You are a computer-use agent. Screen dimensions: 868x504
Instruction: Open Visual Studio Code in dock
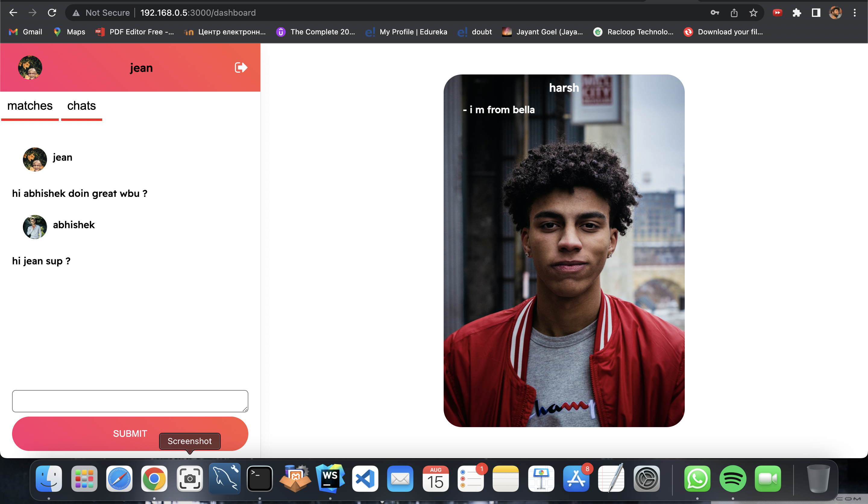[x=365, y=478]
